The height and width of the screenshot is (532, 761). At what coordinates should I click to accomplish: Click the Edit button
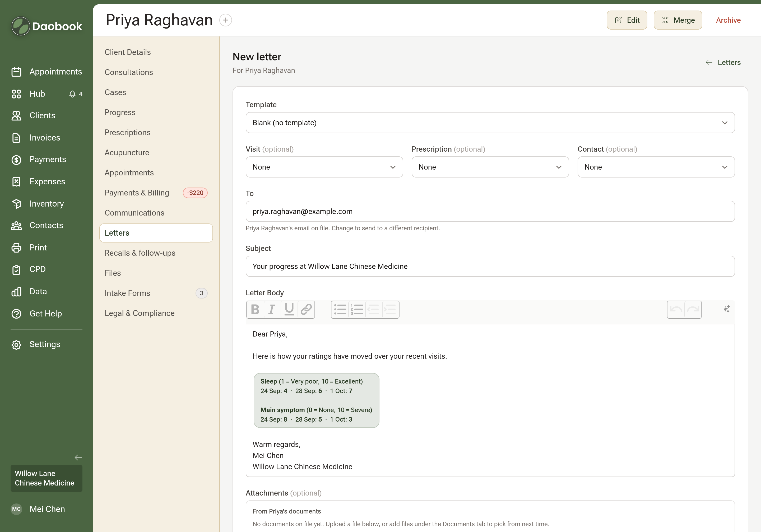[627, 20]
